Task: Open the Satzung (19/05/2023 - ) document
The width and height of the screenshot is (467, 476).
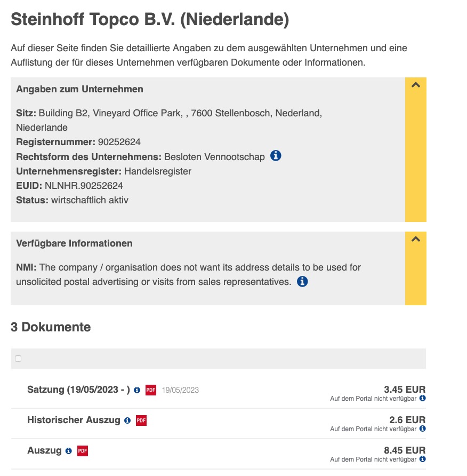Action: click(x=78, y=390)
